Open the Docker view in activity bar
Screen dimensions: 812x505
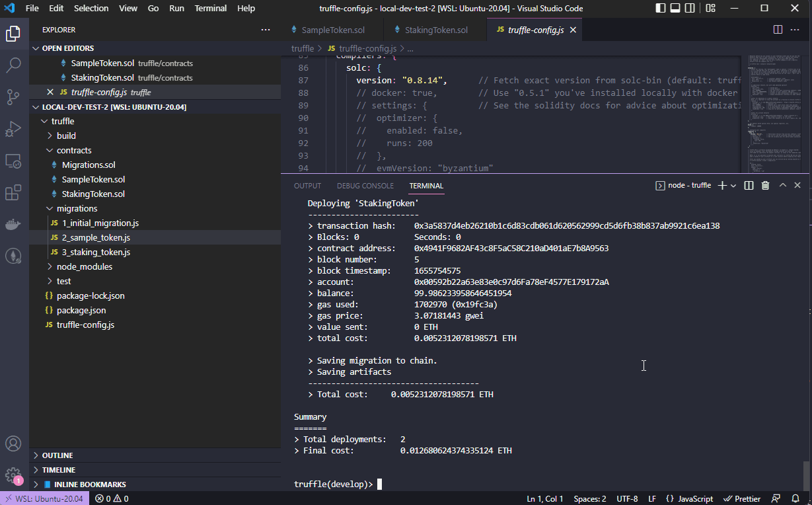pos(14,224)
